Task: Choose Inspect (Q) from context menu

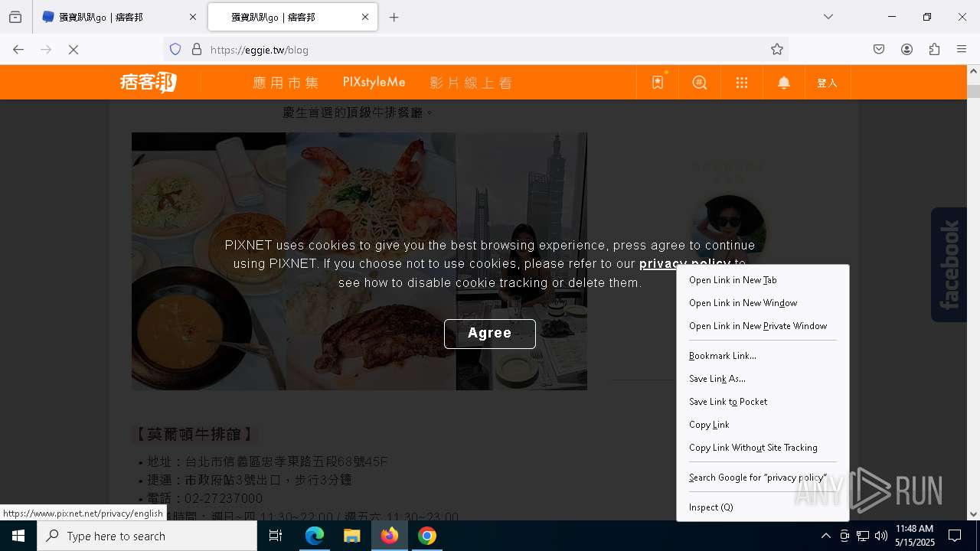Action: (x=763, y=507)
